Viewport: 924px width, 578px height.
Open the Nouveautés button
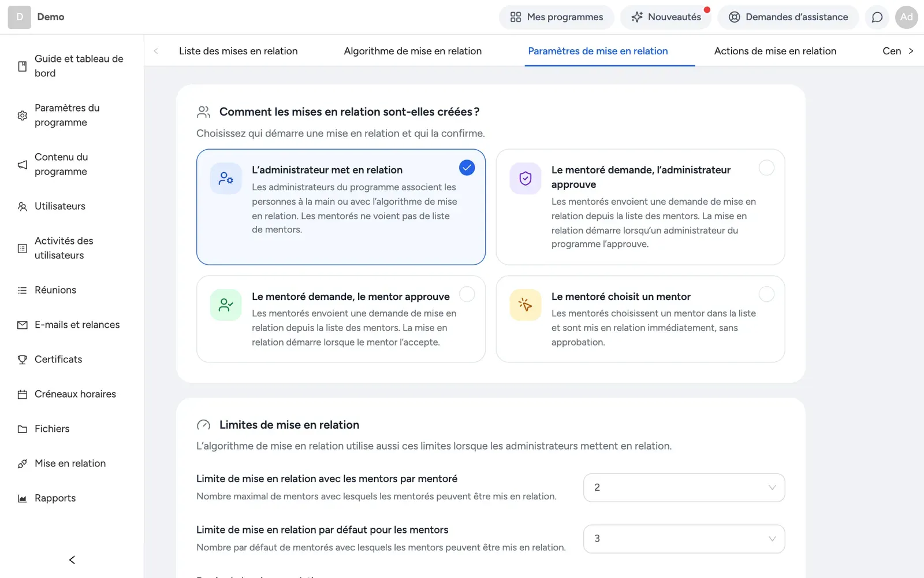coord(666,17)
